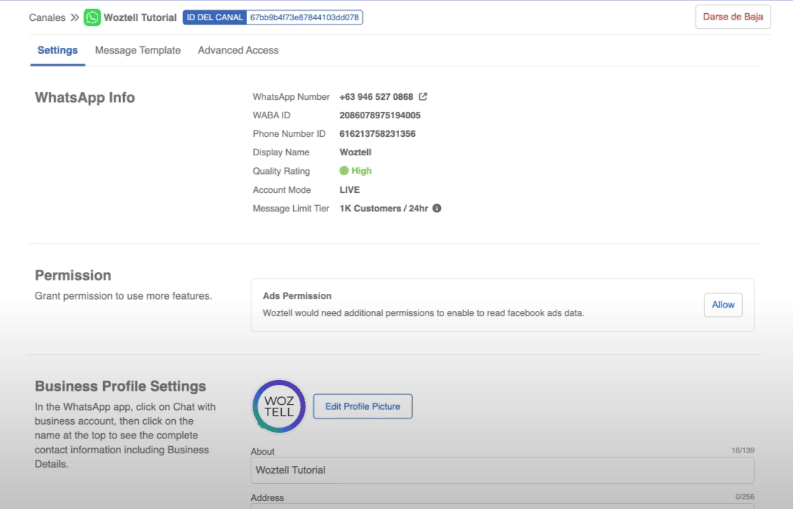Click info icon beside Message Limit Tier
793x509 pixels.
[437, 208]
